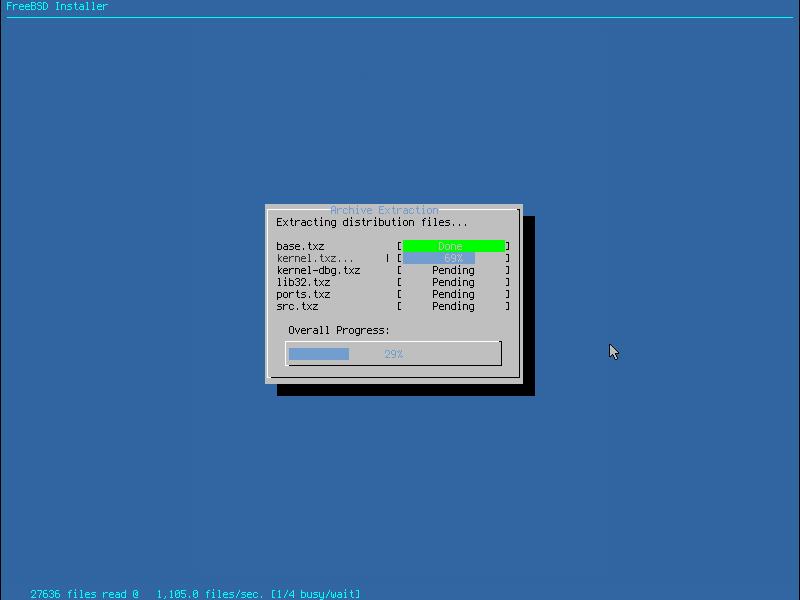Click the 'Overall Progress:' label
800x600 pixels.
click(338, 330)
